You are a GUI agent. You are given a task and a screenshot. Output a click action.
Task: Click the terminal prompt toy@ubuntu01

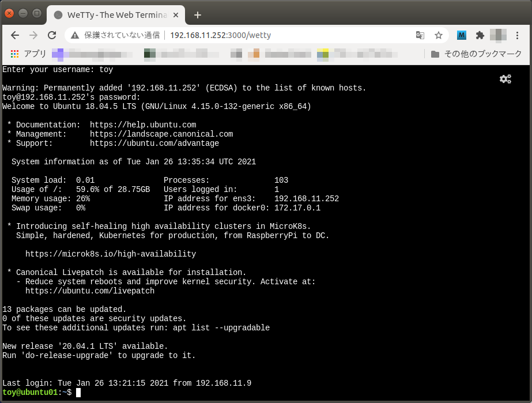pos(30,393)
